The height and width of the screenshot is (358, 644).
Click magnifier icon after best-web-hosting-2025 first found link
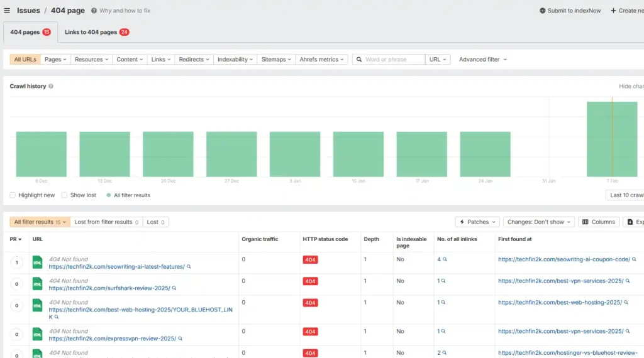tap(626, 302)
